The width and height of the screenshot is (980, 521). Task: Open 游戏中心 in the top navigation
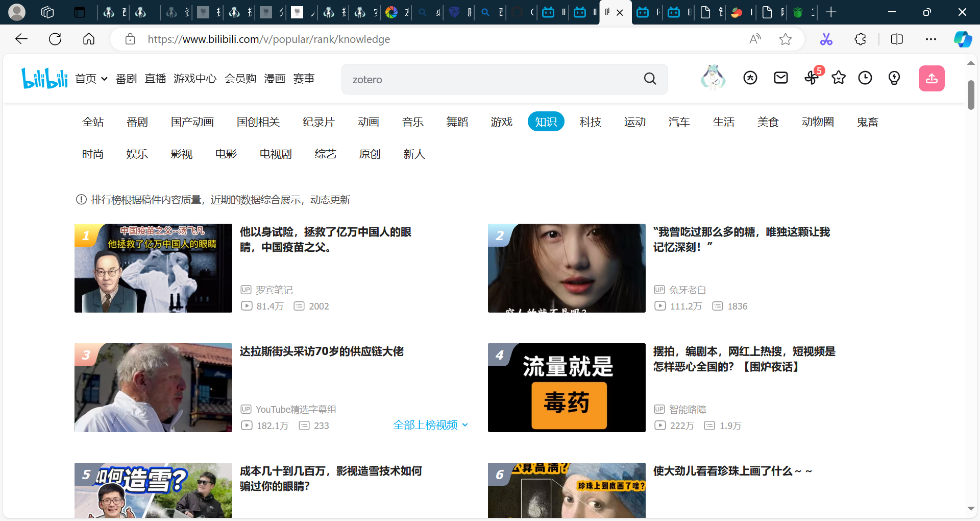coord(195,78)
